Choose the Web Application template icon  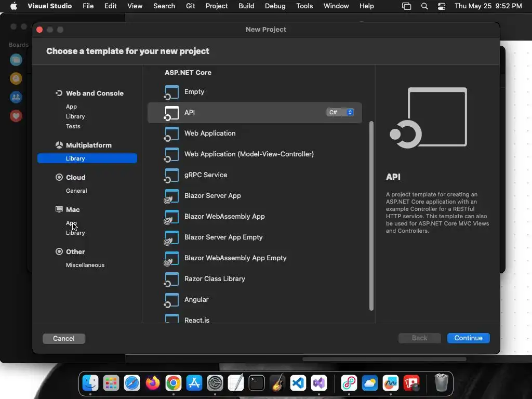(x=171, y=134)
